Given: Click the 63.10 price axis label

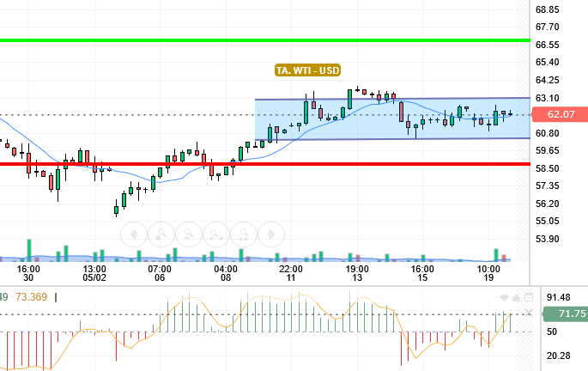Looking at the screenshot, I should 547,98.
